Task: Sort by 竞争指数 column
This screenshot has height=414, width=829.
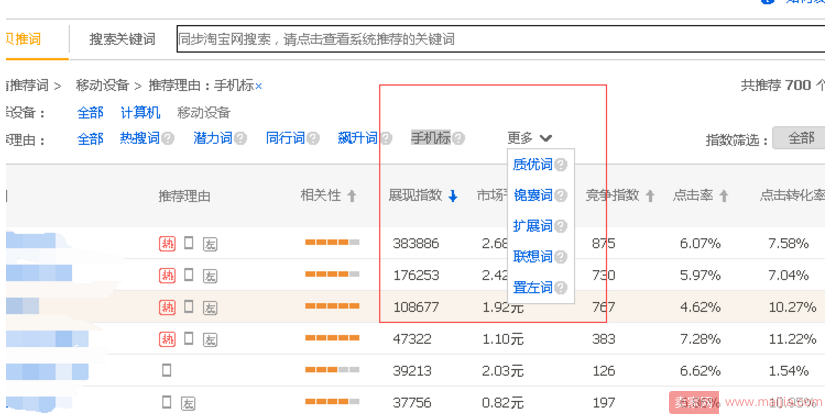Action: point(620,196)
